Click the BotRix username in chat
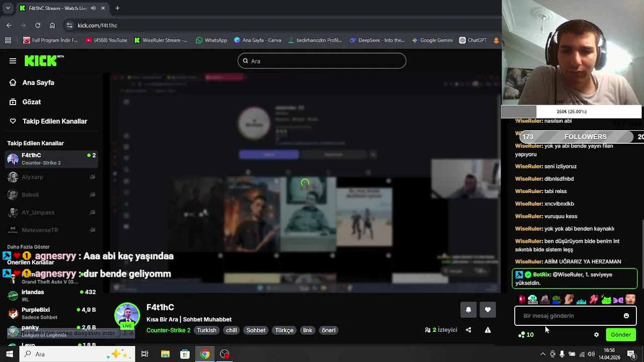644x362 pixels. [542, 275]
